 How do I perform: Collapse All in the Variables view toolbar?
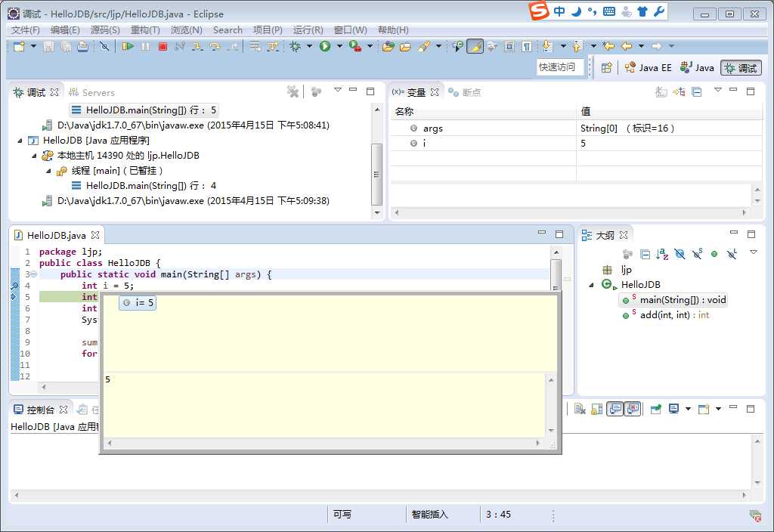(x=696, y=91)
